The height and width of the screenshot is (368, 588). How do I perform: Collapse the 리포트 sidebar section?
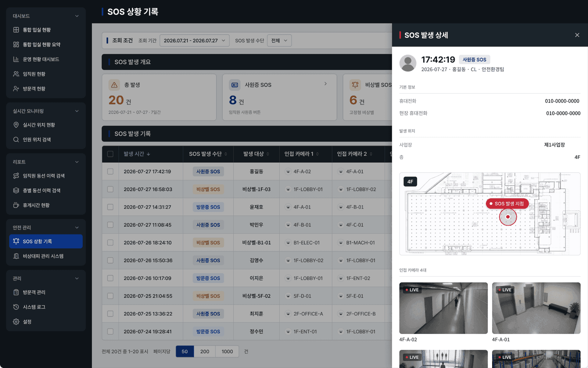[77, 162]
